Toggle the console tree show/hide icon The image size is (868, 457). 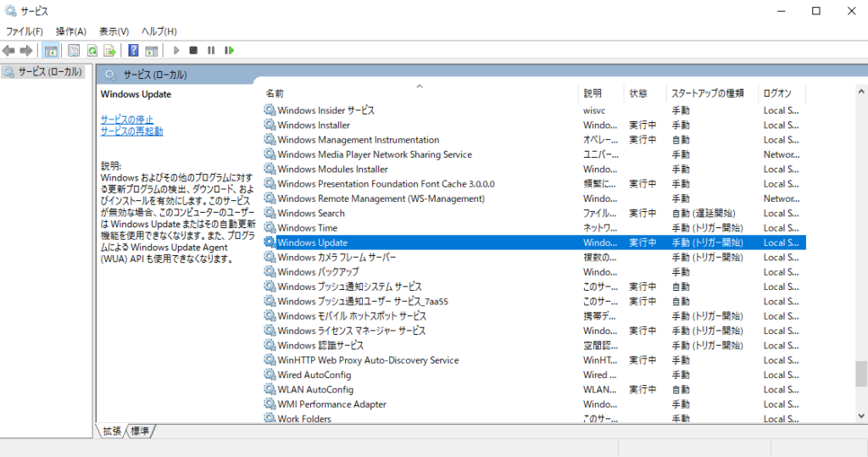click(50, 50)
